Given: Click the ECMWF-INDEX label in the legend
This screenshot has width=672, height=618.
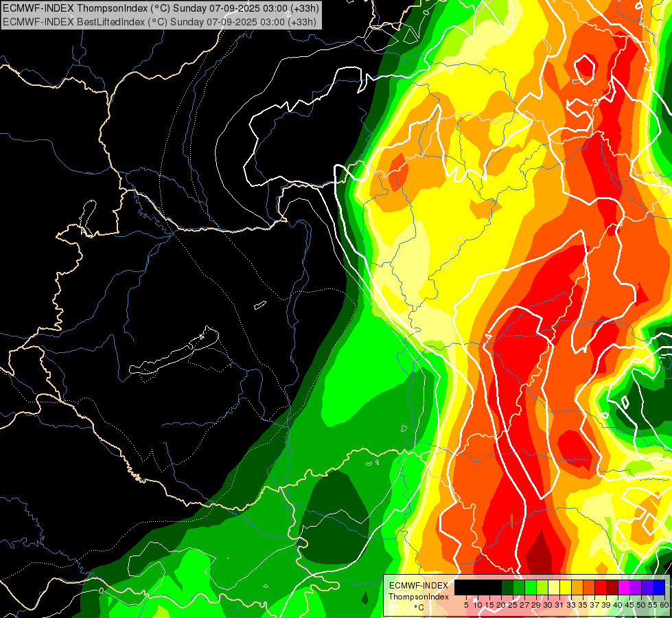Looking at the screenshot, I should tap(419, 586).
